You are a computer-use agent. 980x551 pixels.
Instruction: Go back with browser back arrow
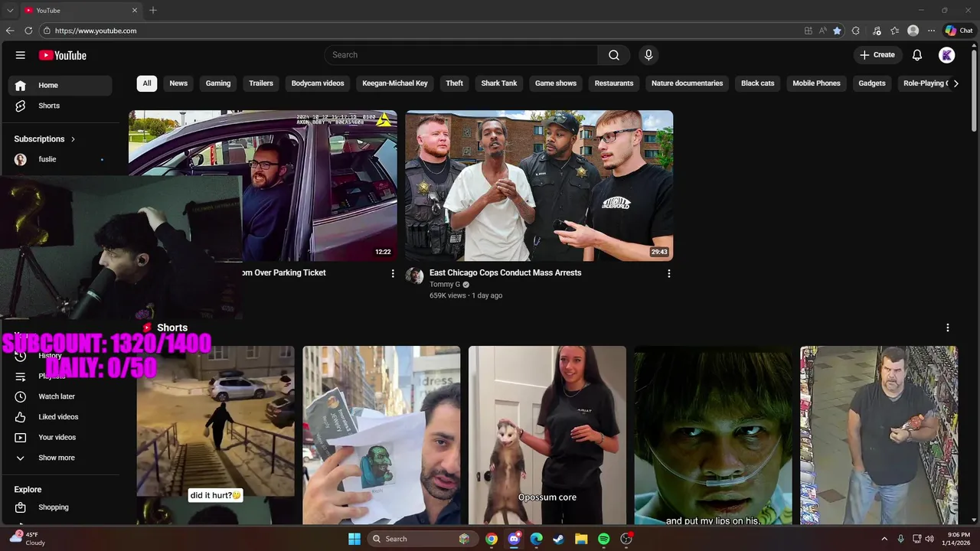click(10, 31)
